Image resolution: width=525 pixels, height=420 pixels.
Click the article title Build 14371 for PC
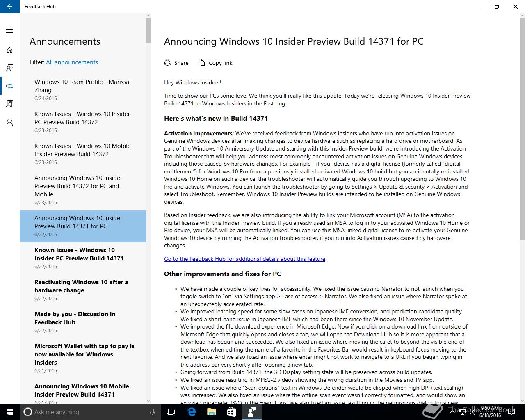(294, 41)
